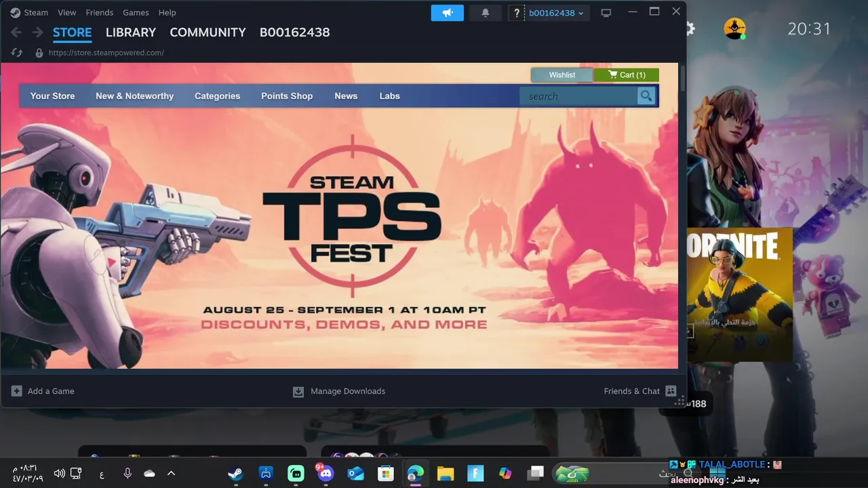Open the Cart (1) button
The width and height of the screenshot is (868, 488).
[627, 75]
